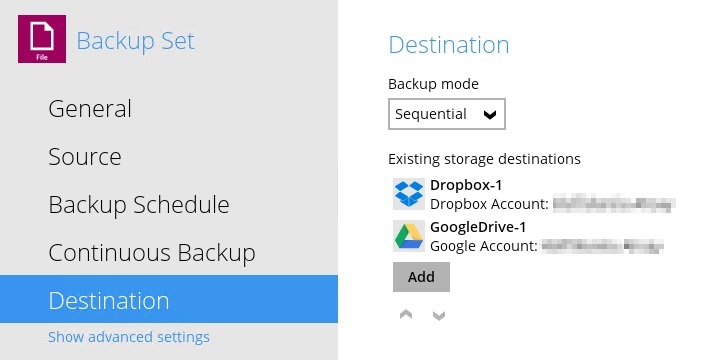The height and width of the screenshot is (360, 720).
Task: Move destination down with the down arrow
Action: click(x=439, y=315)
